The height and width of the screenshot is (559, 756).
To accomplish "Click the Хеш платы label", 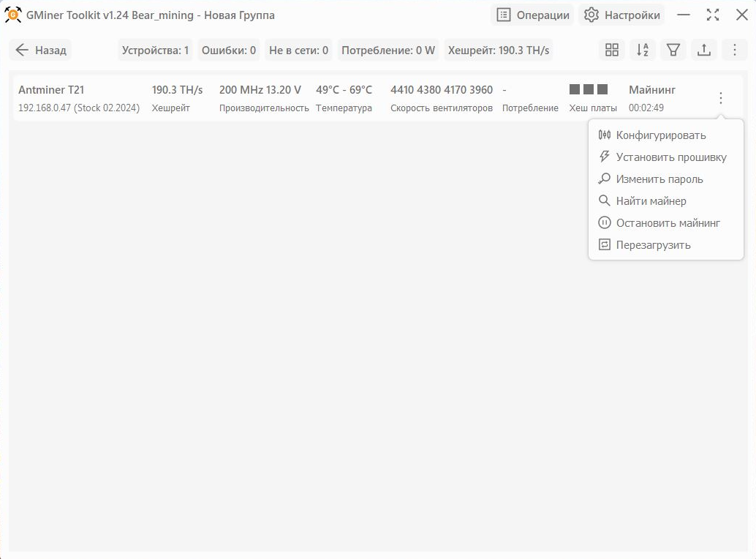I will [593, 108].
